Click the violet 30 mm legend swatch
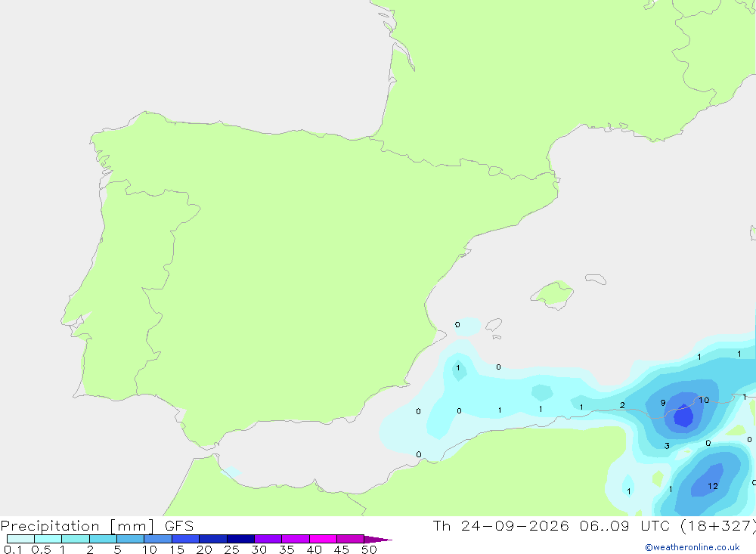Image resolution: width=756 pixels, height=554 pixels. [x=268, y=539]
